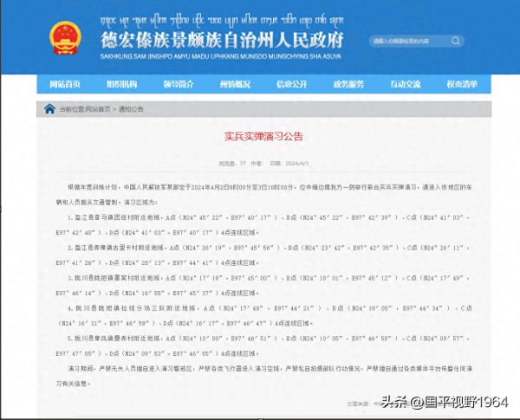Open the 互动交流 navigation tab
The height and width of the screenshot is (420, 520).
point(405,84)
